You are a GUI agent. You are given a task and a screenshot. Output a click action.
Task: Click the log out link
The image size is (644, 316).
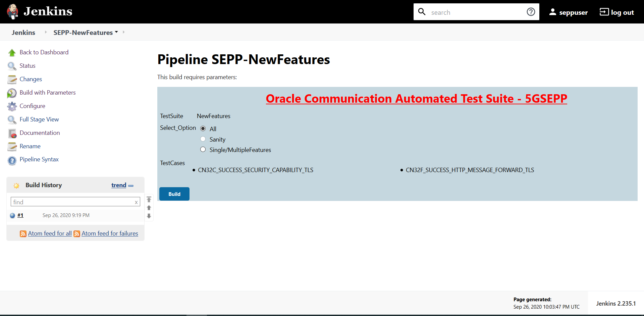click(x=616, y=12)
